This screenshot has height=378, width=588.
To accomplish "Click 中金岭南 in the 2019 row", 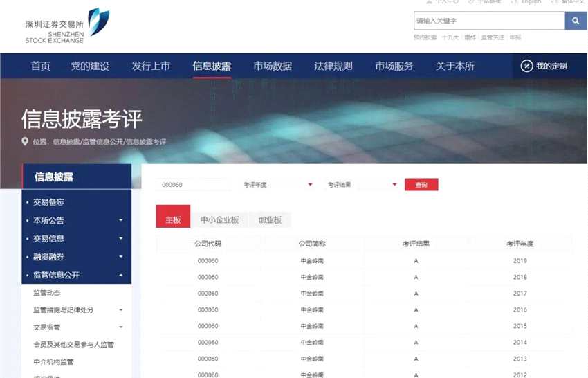I will tap(312, 260).
